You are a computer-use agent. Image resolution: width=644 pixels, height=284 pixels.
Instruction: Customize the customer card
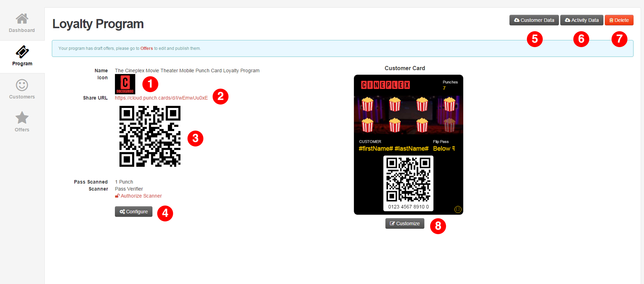[405, 223]
